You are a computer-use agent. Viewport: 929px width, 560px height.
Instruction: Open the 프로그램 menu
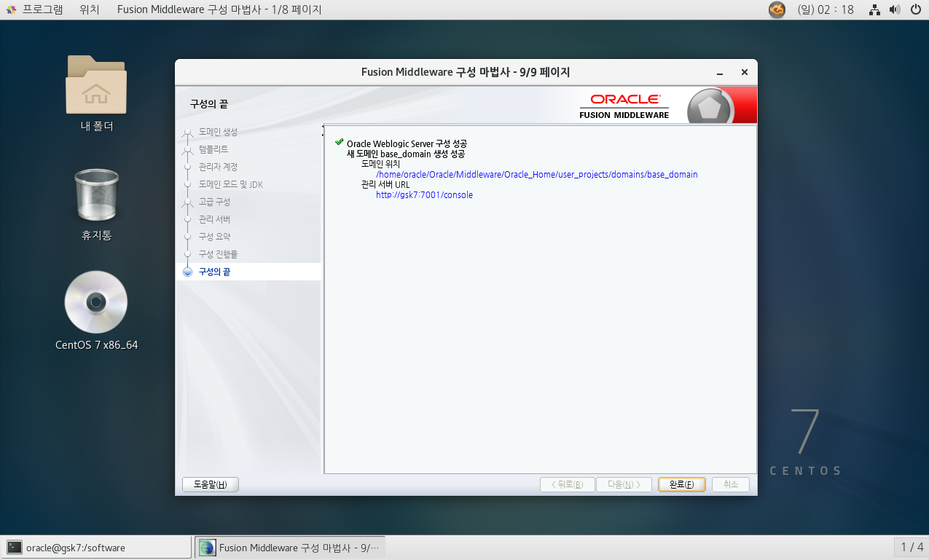click(x=42, y=9)
